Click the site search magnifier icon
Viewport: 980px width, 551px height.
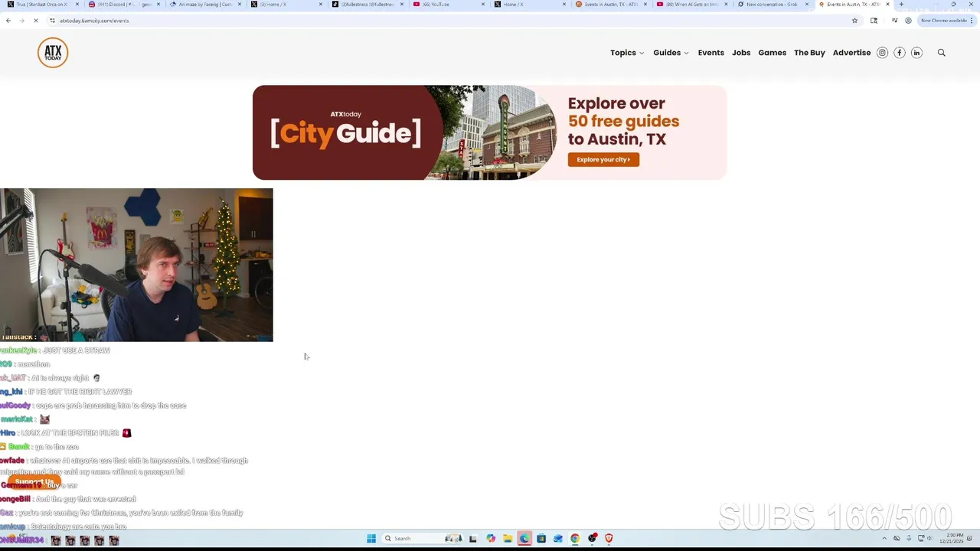(x=942, y=53)
